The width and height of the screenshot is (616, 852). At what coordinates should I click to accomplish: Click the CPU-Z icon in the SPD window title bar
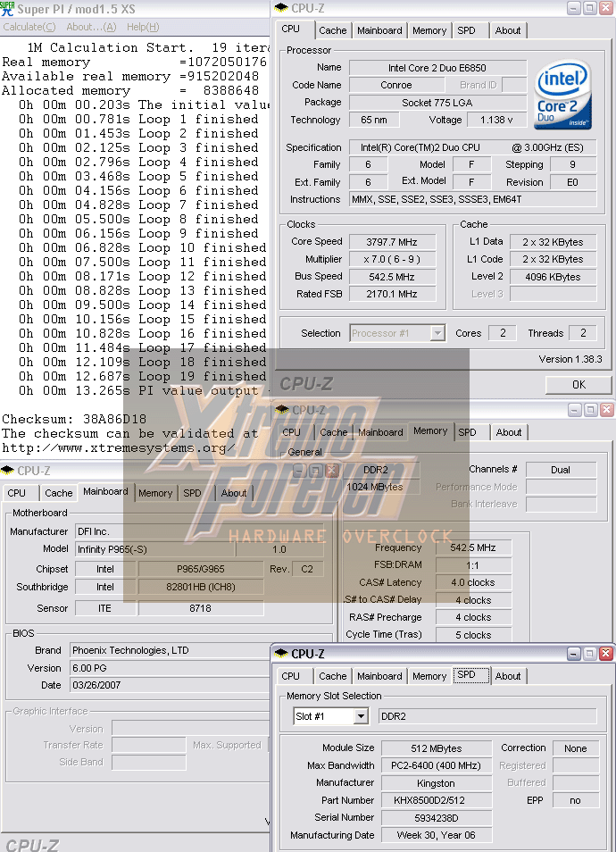281,653
